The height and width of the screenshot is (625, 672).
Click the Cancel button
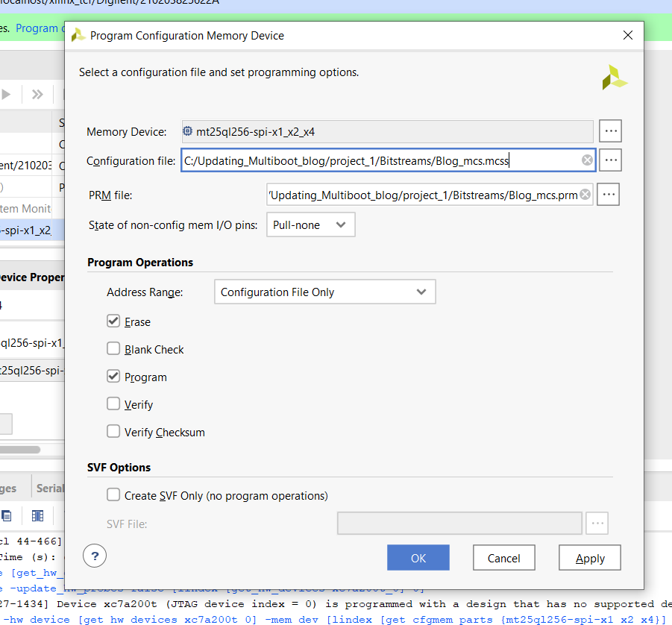(503, 558)
